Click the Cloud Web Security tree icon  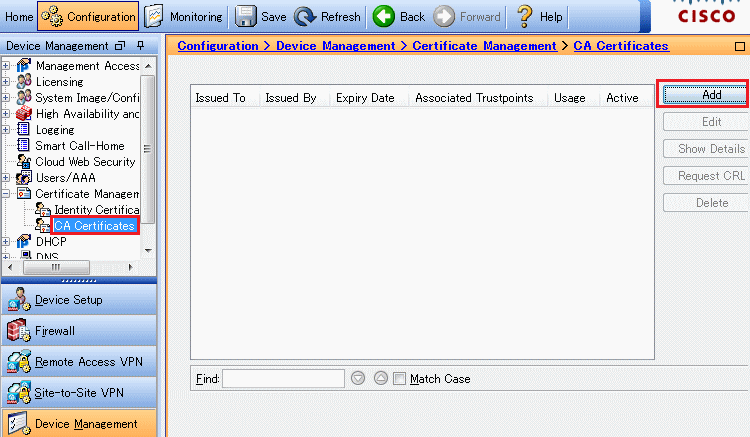24,162
